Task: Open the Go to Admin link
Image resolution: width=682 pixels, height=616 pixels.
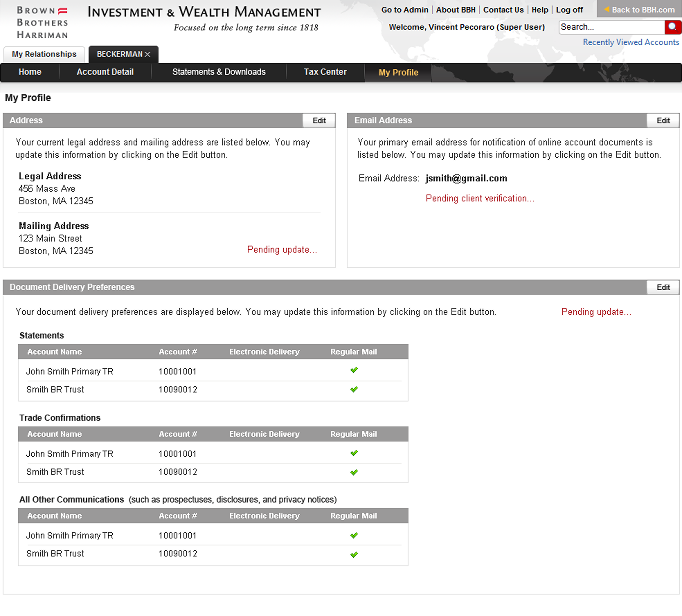Action: 405,10
